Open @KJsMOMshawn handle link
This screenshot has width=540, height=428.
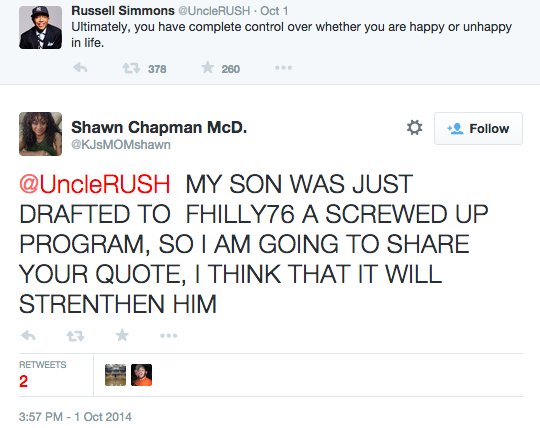point(121,145)
